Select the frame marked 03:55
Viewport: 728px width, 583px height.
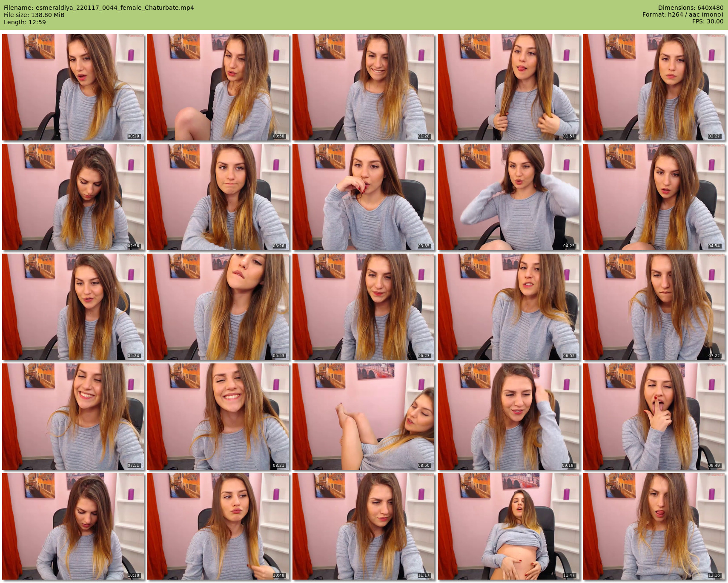[x=364, y=197]
